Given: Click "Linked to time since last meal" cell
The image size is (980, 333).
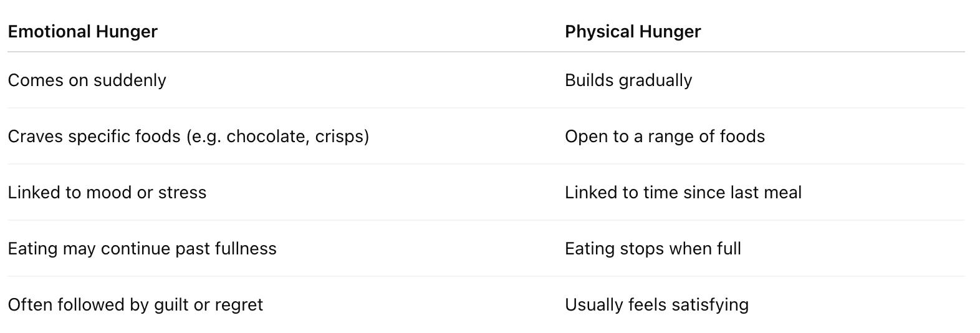Looking at the screenshot, I should 683,193.
